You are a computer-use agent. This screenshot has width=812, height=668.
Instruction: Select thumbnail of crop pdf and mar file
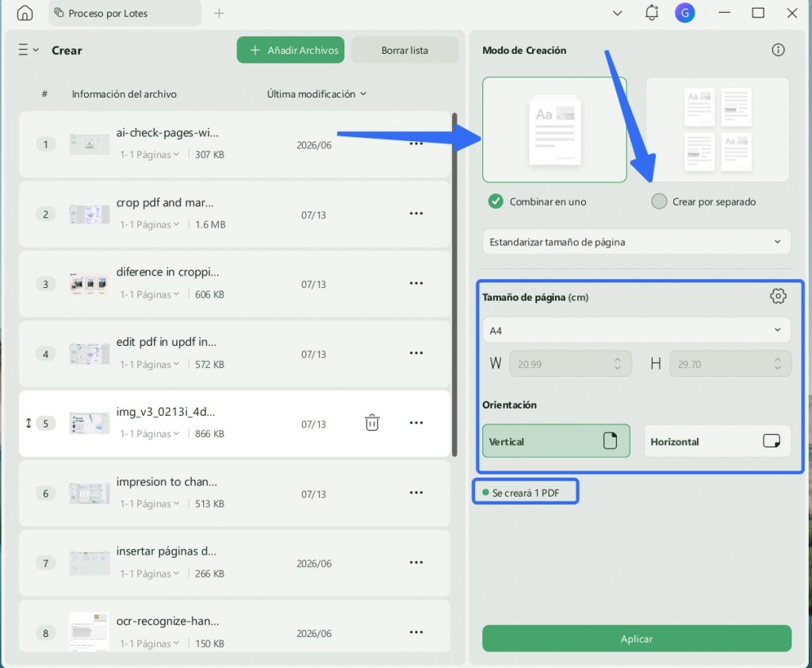click(x=90, y=214)
